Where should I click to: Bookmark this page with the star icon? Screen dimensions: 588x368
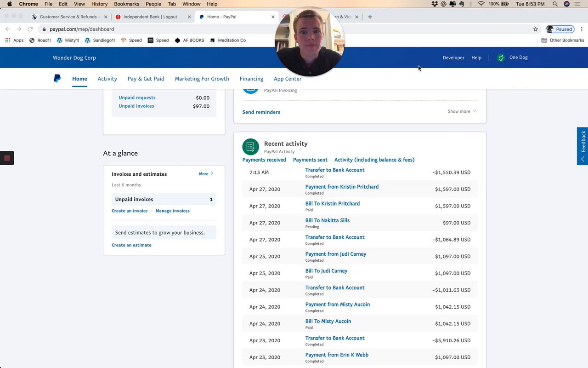click(535, 29)
